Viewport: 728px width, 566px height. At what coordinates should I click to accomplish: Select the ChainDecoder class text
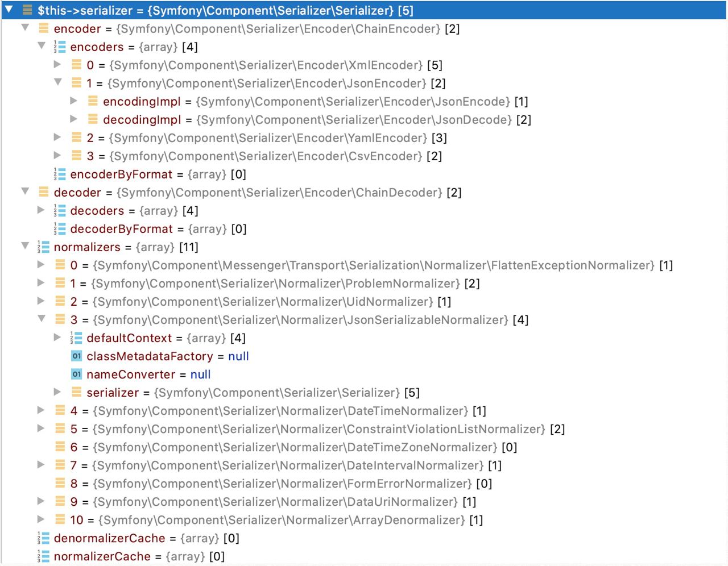[x=279, y=193]
